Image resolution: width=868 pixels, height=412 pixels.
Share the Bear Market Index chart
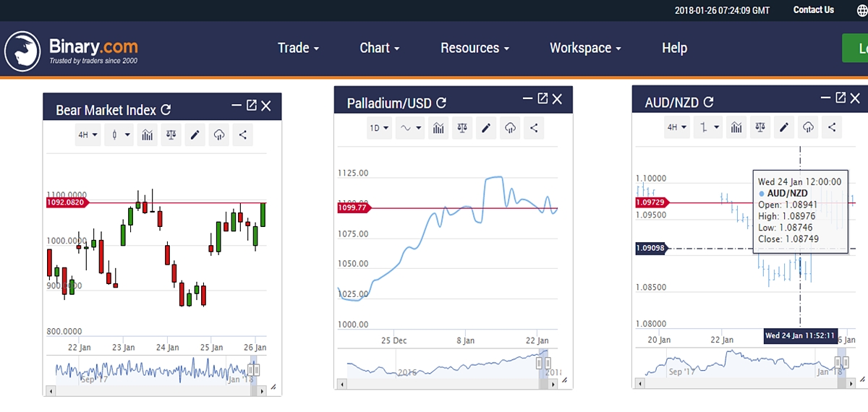coord(242,134)
